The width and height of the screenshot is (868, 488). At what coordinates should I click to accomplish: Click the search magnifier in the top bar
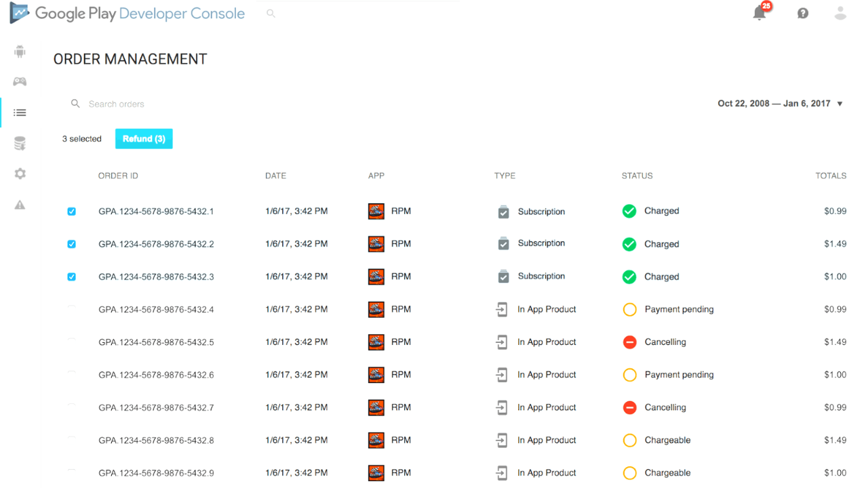pos(271,13)
